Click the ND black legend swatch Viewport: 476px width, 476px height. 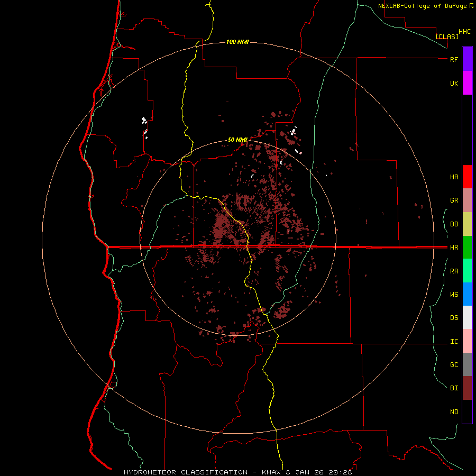[x=467, y=411]
